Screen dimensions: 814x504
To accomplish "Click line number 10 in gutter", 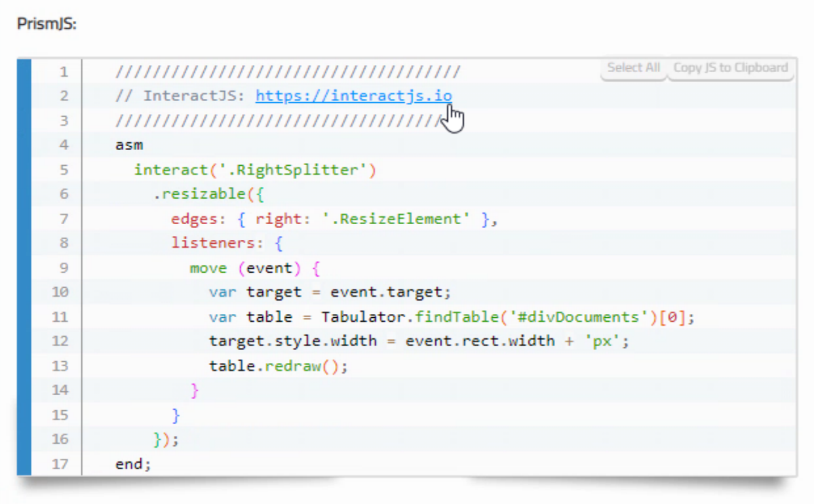I will pyautogui.click(x=60, y=292).
